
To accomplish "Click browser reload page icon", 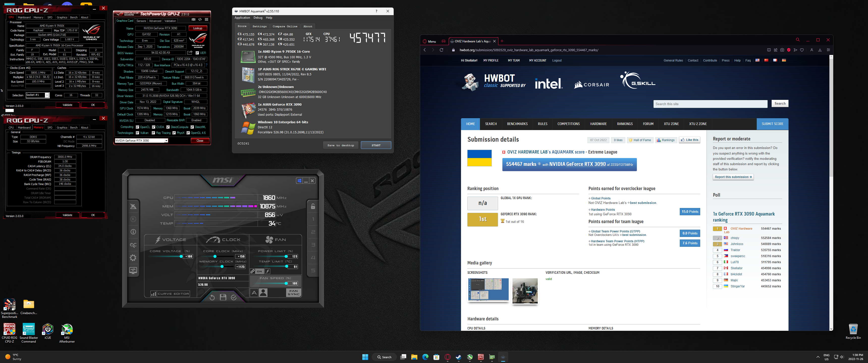I will (x=441, y=50).
